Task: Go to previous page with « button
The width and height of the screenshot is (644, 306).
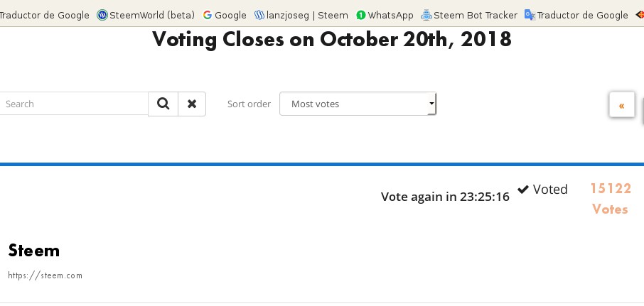Action: tap(622, 104)
